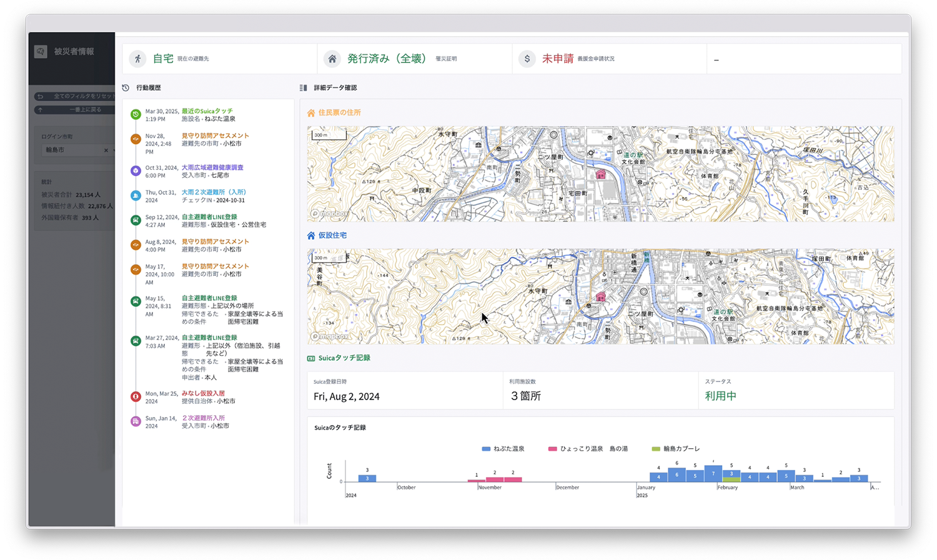Click the 未申請 status text
Image resolution: width=937 pixels, height=560 pixels.
point(558,59)
